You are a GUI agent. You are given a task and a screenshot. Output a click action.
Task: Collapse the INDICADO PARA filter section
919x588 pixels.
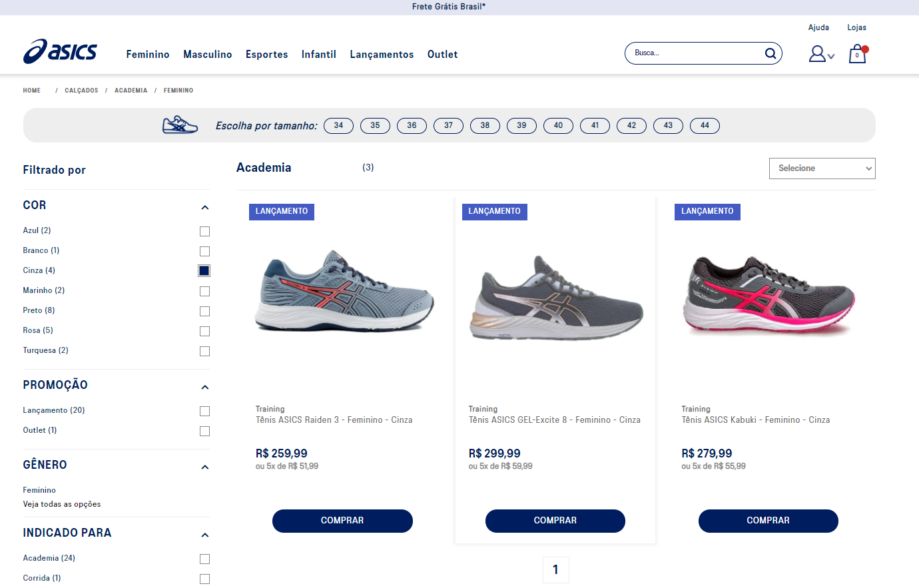205,535
